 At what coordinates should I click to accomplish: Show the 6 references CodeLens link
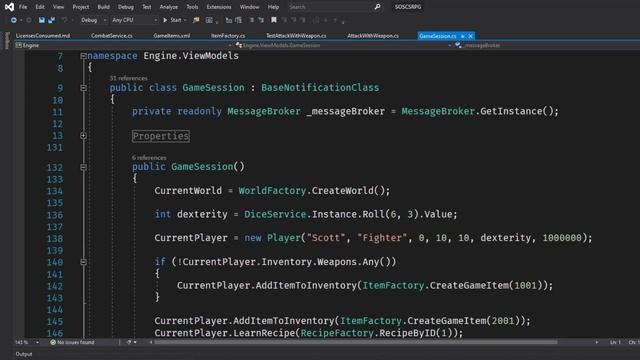coord(149,158)
